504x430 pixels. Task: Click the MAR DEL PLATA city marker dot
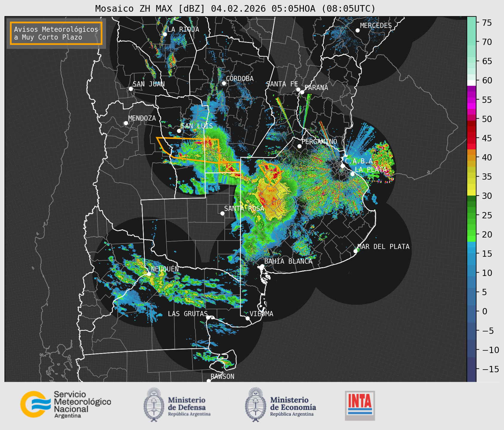pos(356,251)
